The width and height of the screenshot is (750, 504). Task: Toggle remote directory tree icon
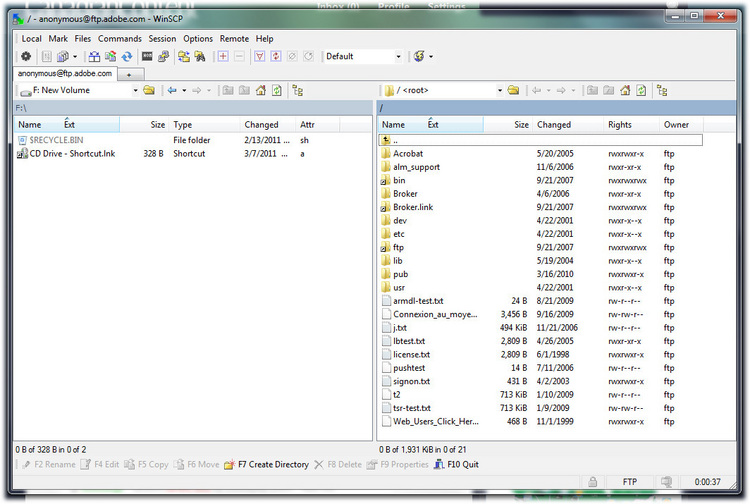coord(662,90)
